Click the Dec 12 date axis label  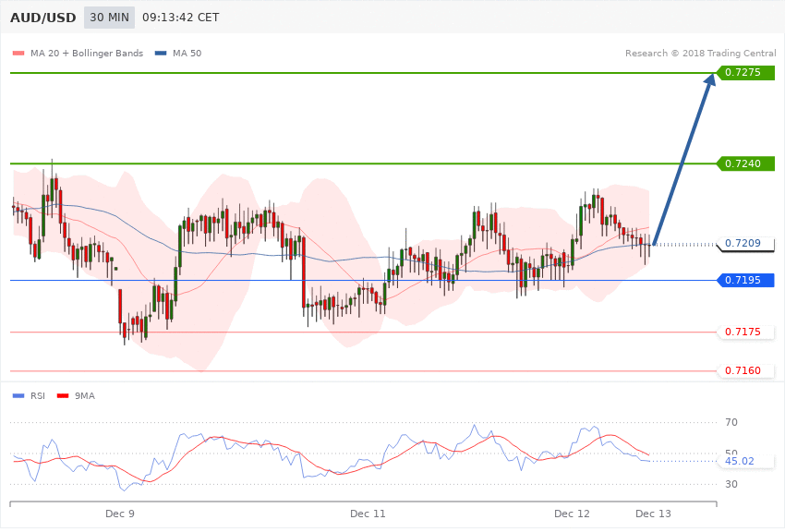point(573,514)
